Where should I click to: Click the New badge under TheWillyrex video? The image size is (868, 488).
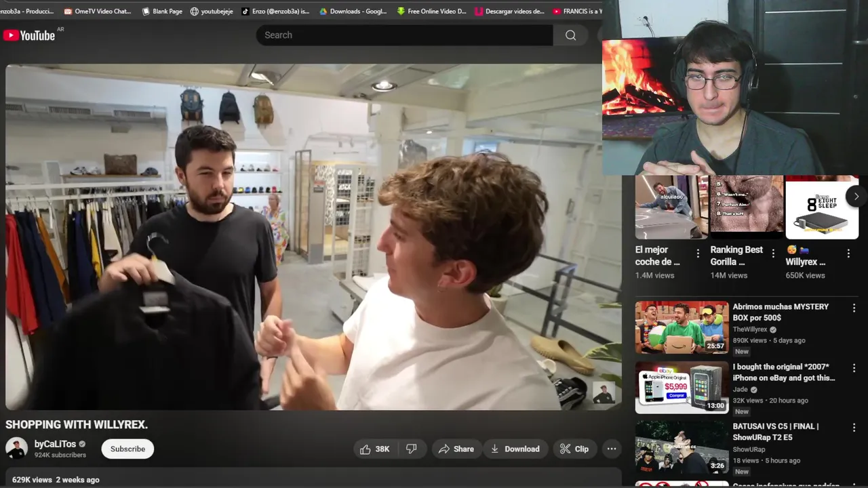(742, 351)
